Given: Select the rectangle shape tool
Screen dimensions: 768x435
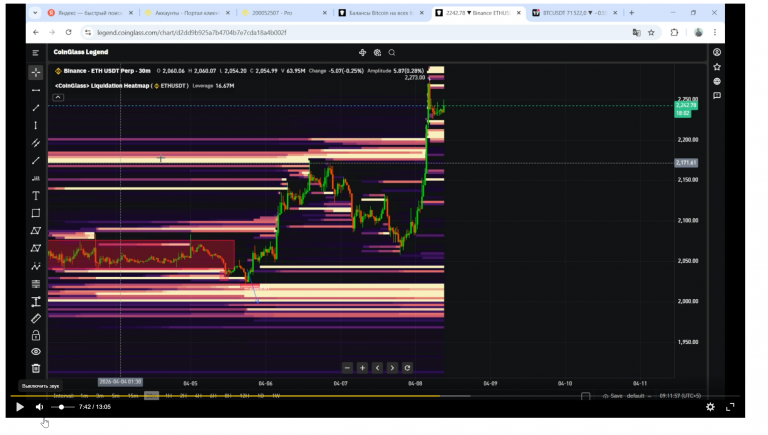Looking at the screenshot, I should (36, 213).
